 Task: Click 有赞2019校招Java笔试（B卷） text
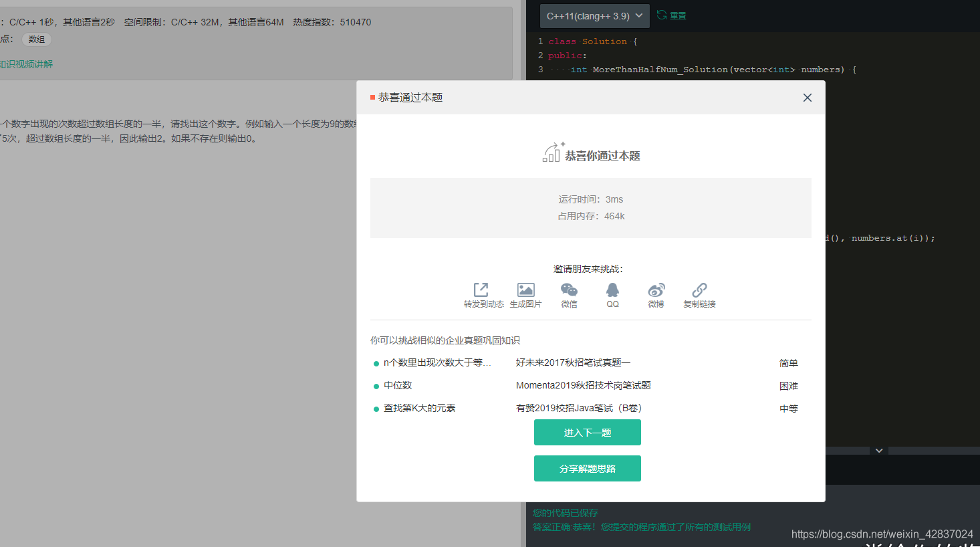[579, 408]
